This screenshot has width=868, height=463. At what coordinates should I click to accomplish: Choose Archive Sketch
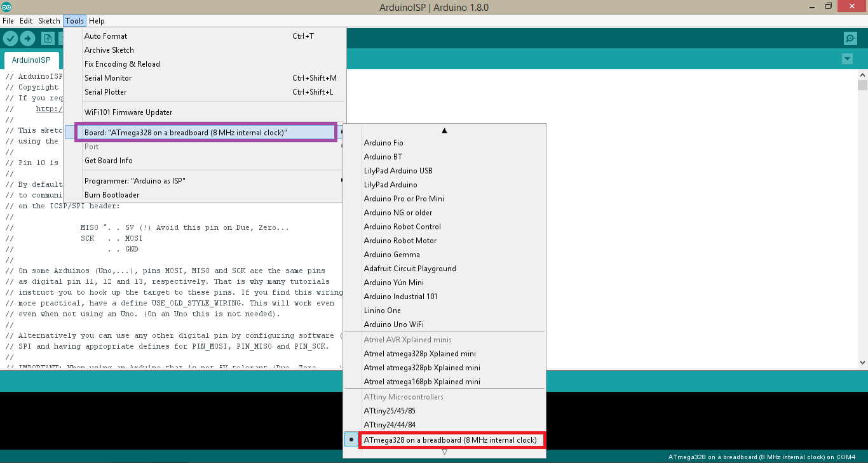205,50
